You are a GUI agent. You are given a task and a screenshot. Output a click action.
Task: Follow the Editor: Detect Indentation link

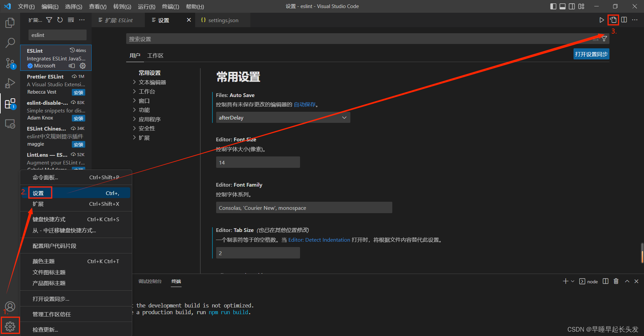(319, 240)
